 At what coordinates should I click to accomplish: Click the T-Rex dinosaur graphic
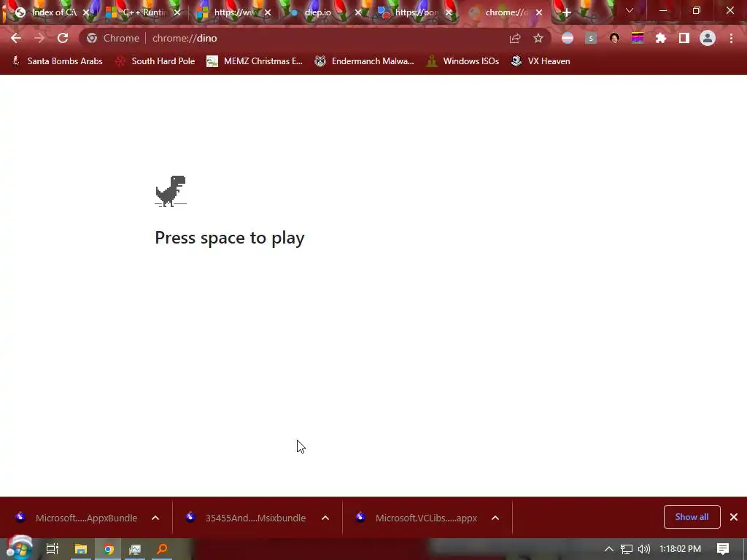coord(171,191)
